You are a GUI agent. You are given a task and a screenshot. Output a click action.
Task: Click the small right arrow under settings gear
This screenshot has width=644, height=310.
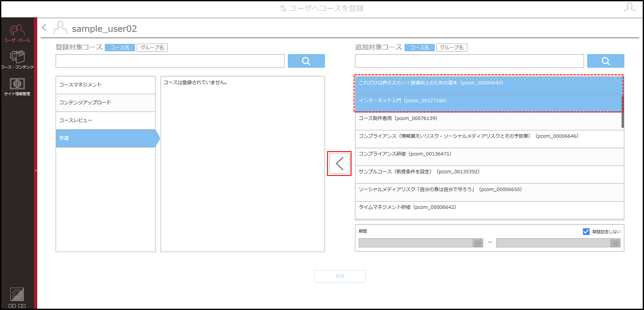(x=22, y=306)
